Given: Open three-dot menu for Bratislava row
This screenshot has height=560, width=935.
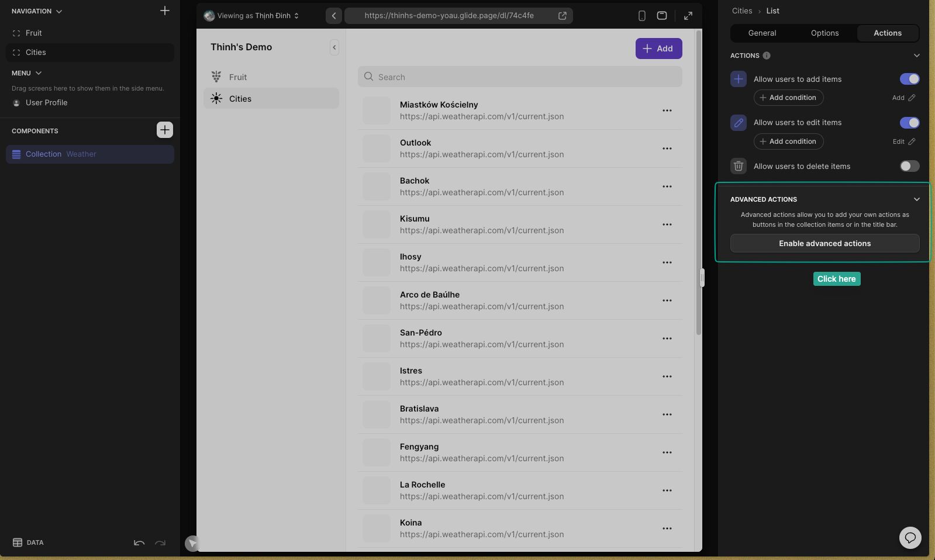Looking at the screenshot, I should pyautogui.click(x=667, y=414).
